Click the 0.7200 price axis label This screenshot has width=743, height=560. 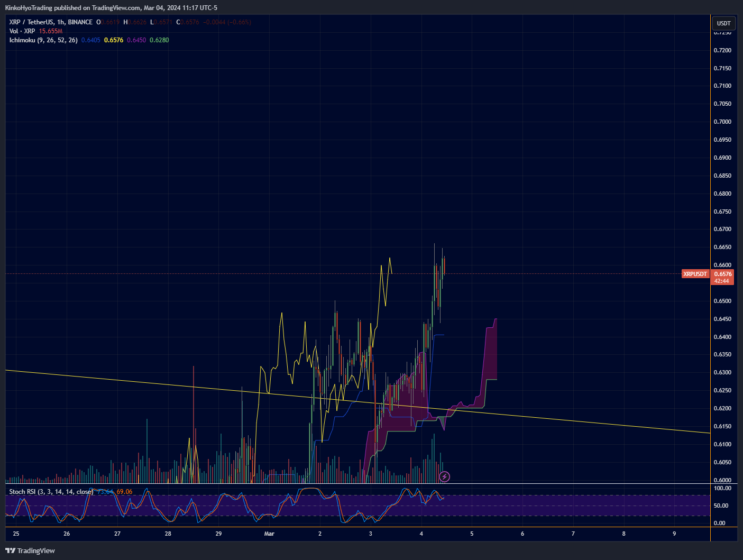click(722, 50)
